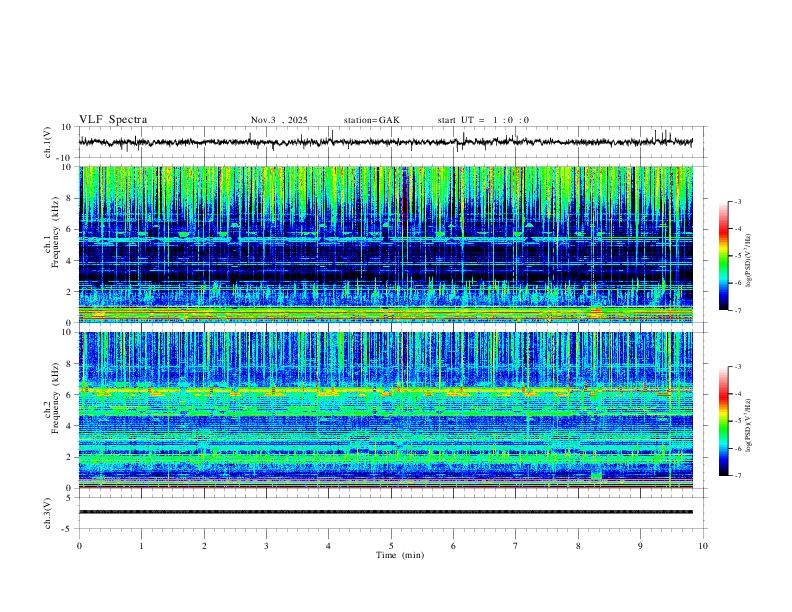This screenshot has width=792, height=612.
Task: Click the ch.1 voltage waveform trace panel
Action: 392,142
